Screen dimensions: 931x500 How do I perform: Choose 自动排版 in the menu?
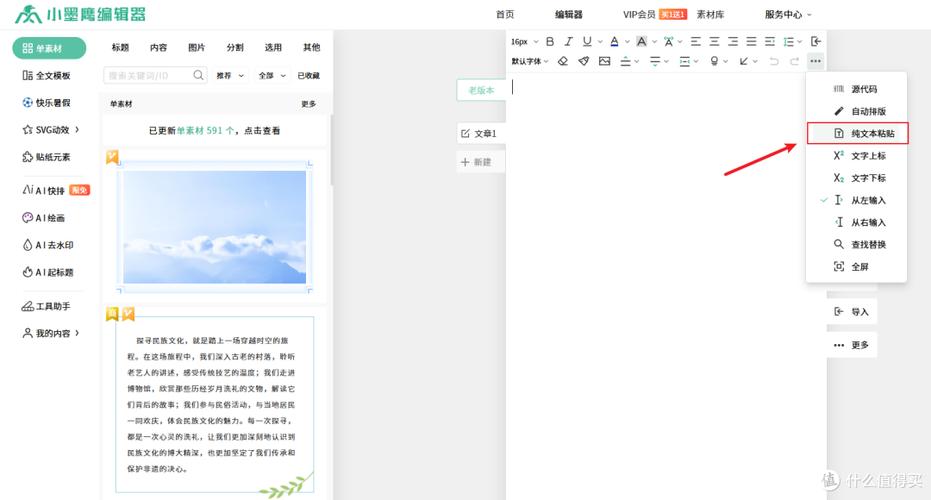(x=856, y=111)
